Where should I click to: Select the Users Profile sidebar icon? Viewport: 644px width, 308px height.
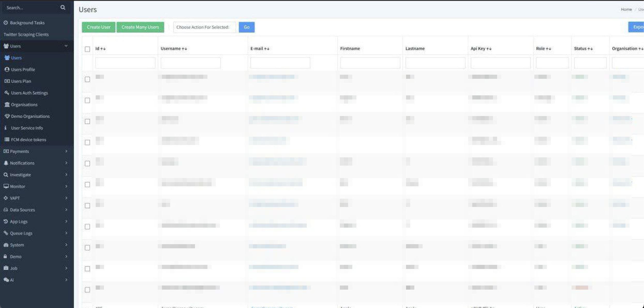click(x=7, y=69)
